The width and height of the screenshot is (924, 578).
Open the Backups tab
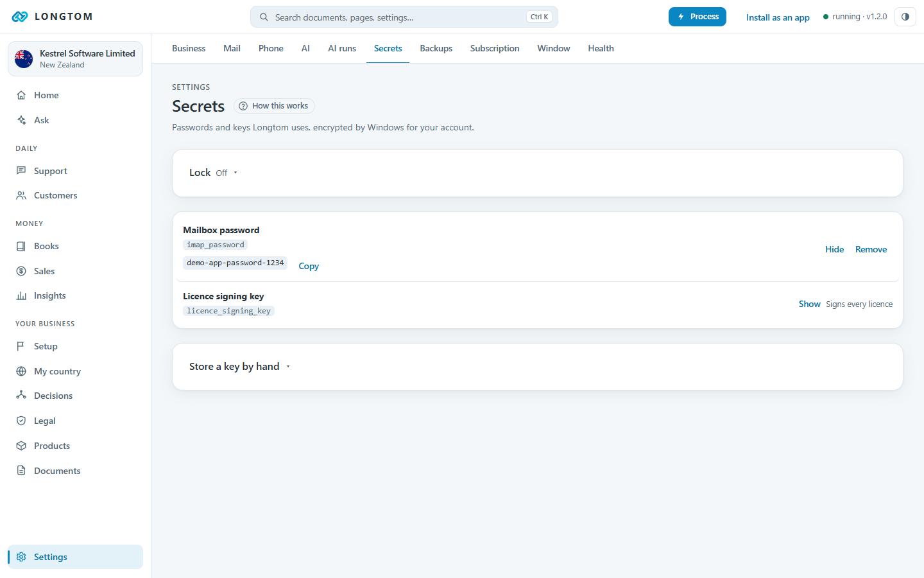436,48
